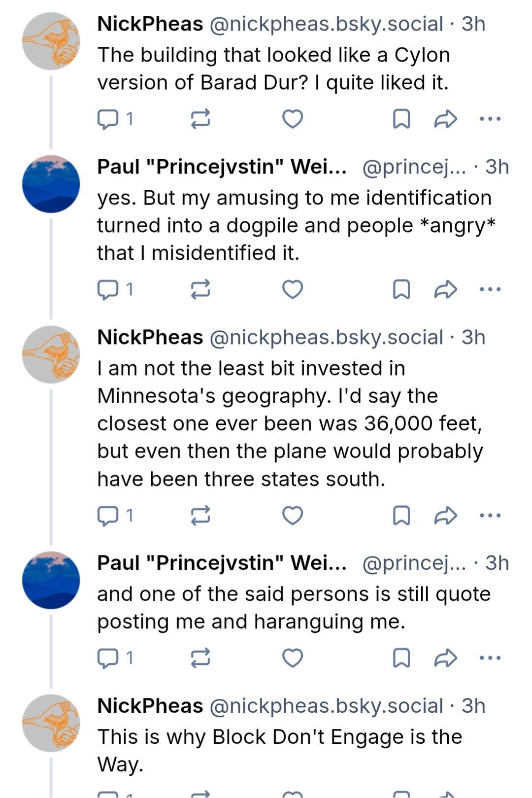Reply to the dogpile misidentified post
This screenshot has height=798, width=532.
click(x=108, y=289)
